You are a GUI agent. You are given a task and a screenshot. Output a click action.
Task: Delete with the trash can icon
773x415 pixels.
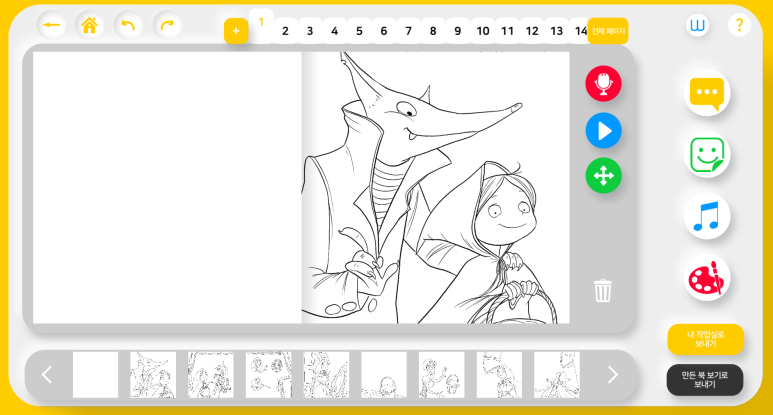(602, 290)
